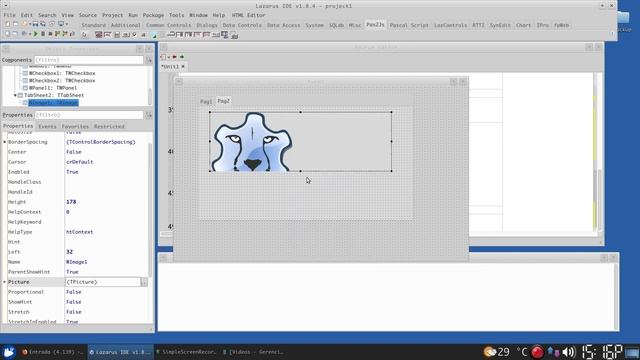Select the Unit1 editor tab
The image size is (640, 360).
(170, 67)
